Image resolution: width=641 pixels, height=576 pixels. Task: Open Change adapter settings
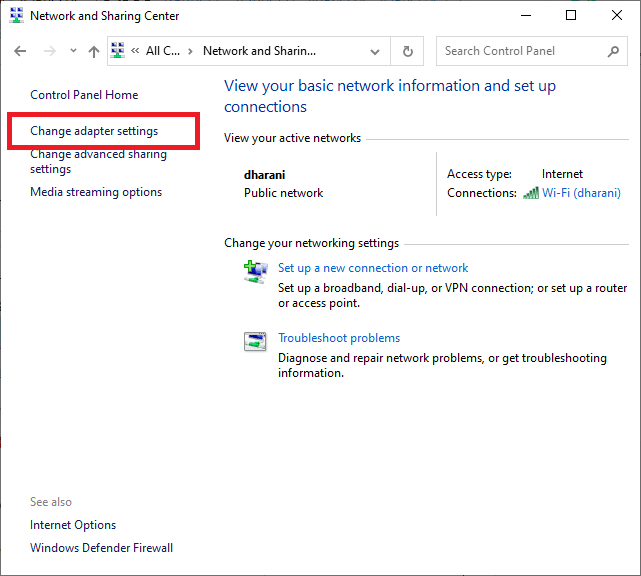point(94,131)
